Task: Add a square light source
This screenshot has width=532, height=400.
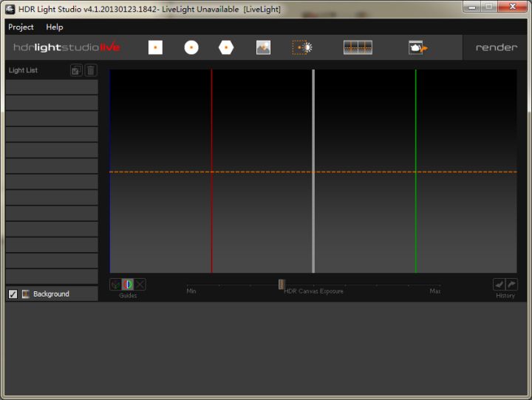Action: click(x=155, y=47)
